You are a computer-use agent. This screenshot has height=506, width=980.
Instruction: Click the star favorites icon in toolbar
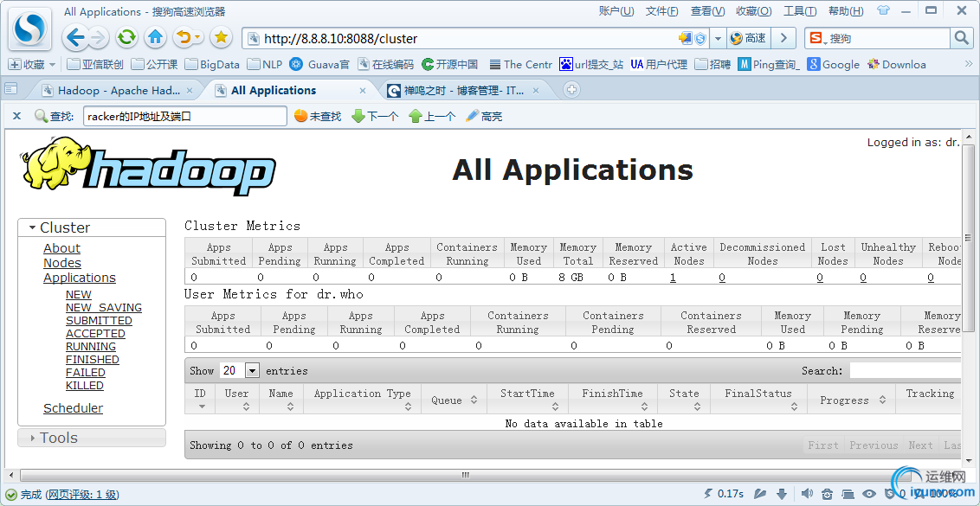221,38
